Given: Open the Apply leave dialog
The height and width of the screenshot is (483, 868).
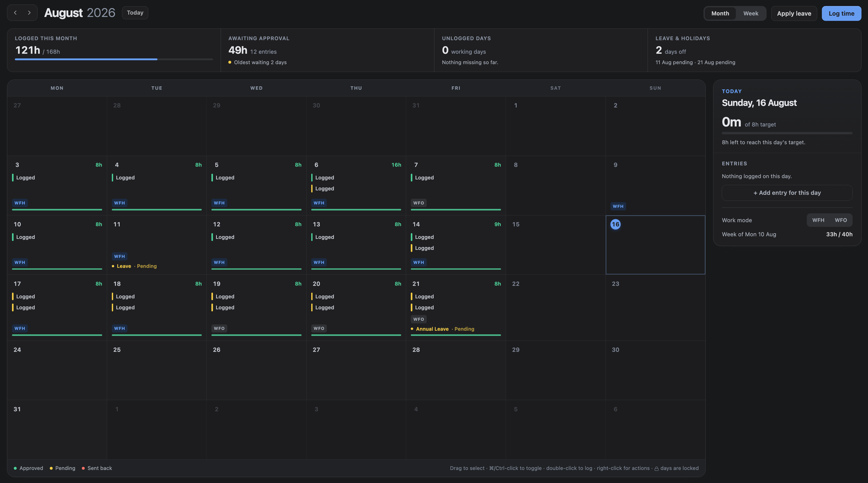Looking at the screenshot, I should (x=794, y=14).
